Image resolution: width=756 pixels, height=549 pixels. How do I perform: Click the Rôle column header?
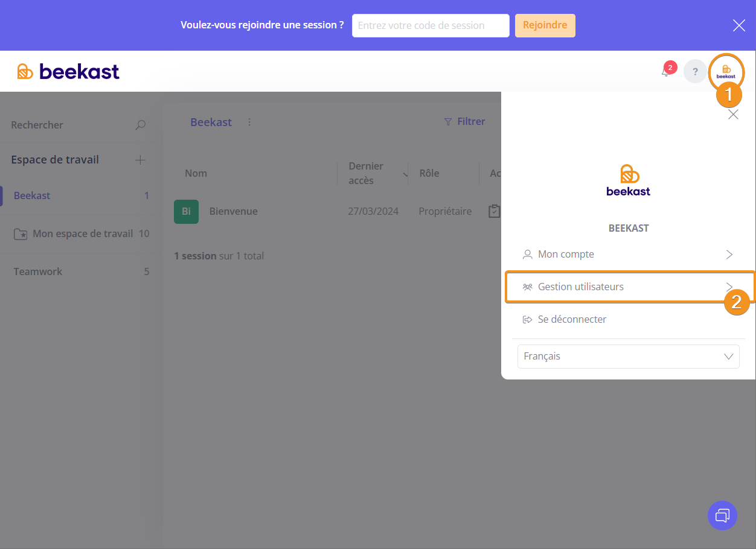[429, 173]
